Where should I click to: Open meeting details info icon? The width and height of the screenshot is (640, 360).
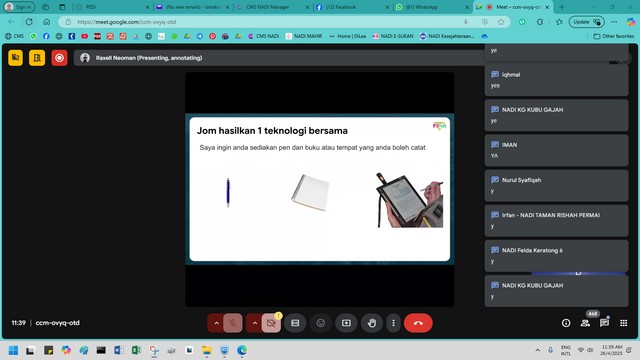point(566,323)
